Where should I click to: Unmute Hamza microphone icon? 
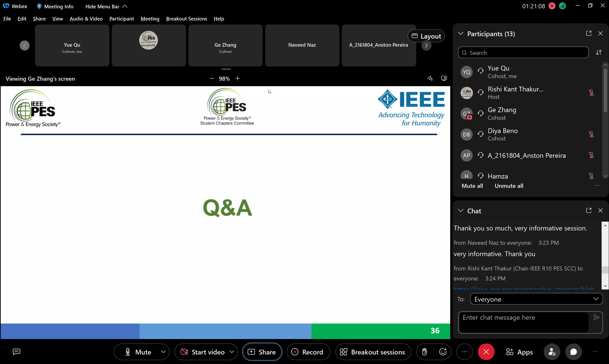[x=591, y=176]
